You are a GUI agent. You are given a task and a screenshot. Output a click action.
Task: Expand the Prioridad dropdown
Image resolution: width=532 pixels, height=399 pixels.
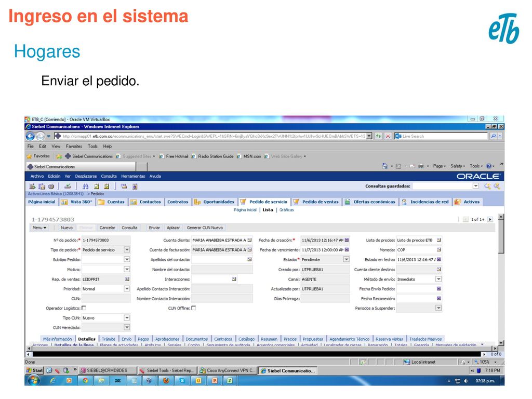click(127, 289)
